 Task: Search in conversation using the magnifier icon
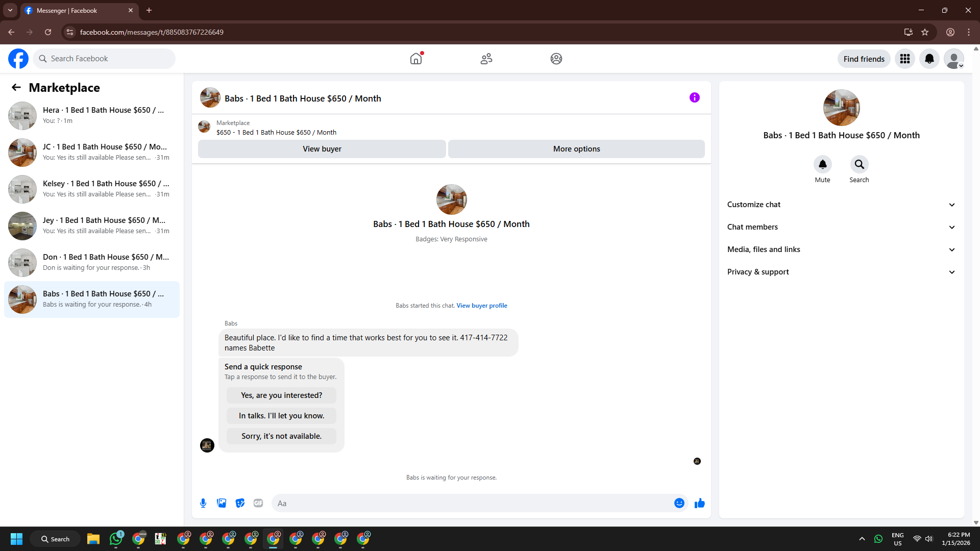point(859,164)
